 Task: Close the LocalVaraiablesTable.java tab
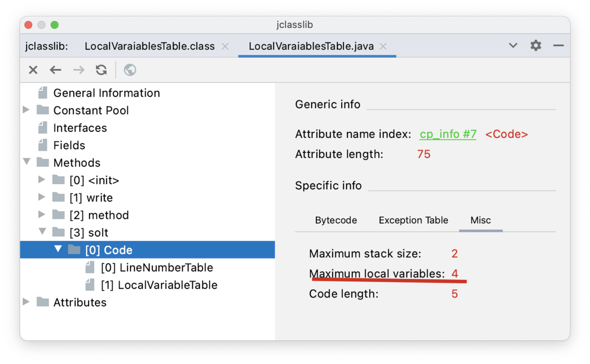tap(383, 47)
